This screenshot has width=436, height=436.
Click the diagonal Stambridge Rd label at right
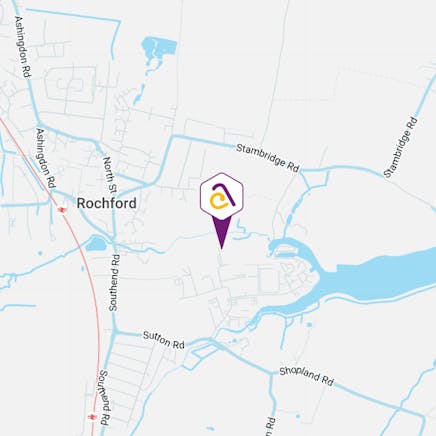click(400, 147)
